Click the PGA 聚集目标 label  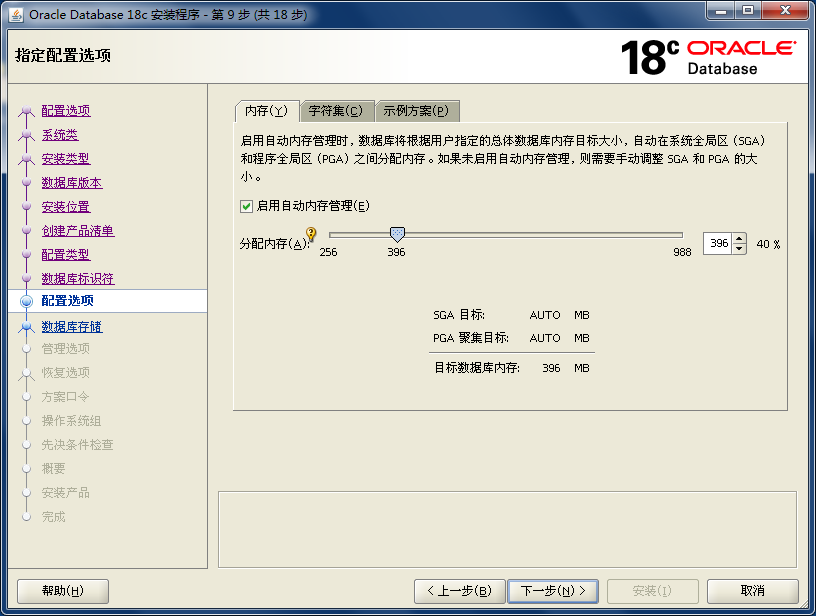coord(471,338)
